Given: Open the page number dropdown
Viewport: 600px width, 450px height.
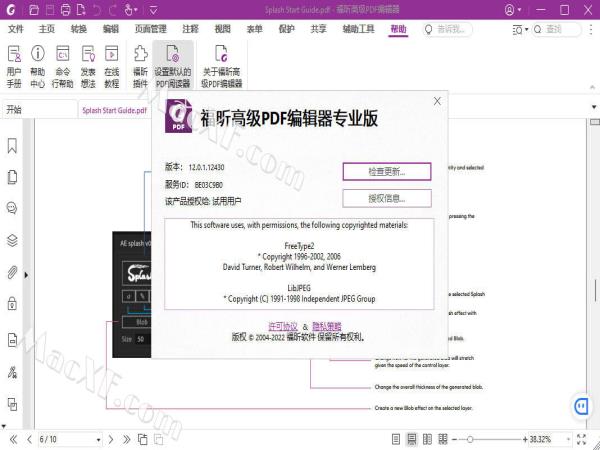Looking at the screenshot, I should coord(99,440).
